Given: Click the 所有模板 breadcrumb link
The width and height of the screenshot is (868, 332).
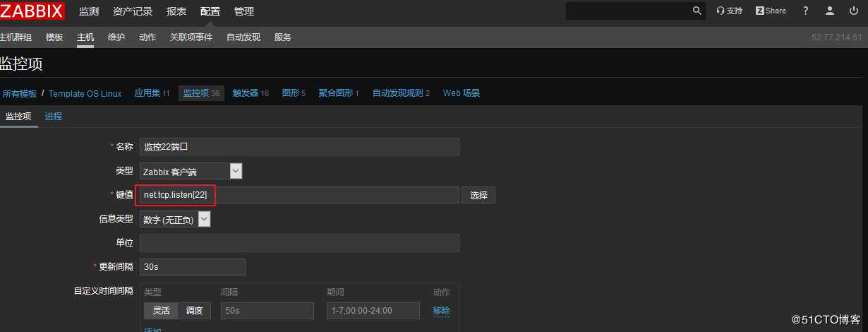Looking at the screenshot, I should [19, 93].
